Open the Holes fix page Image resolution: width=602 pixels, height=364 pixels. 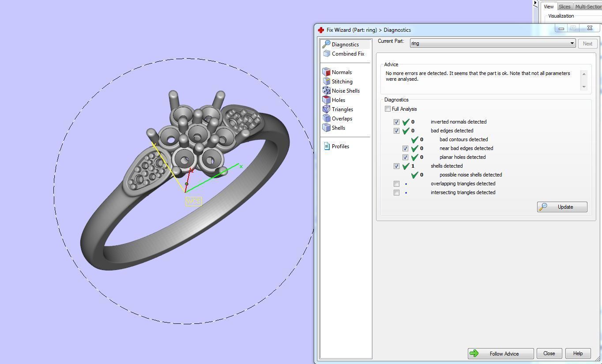[339, 100]
